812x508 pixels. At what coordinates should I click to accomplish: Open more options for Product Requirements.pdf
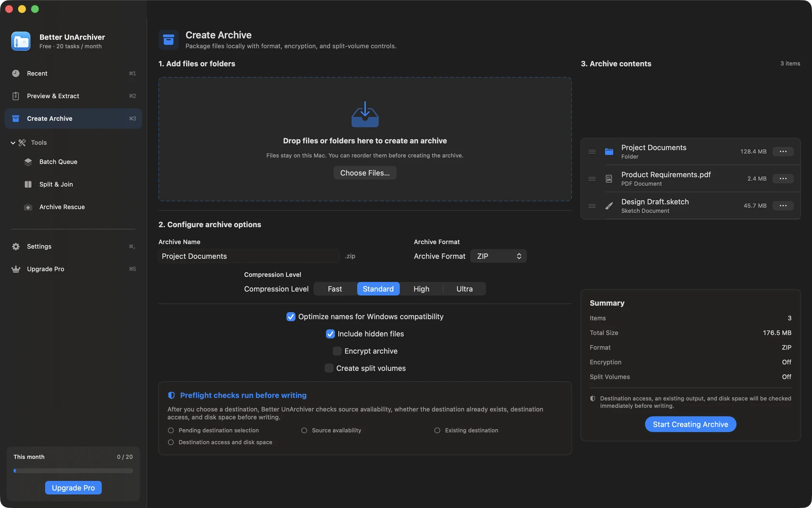[783, 179]
